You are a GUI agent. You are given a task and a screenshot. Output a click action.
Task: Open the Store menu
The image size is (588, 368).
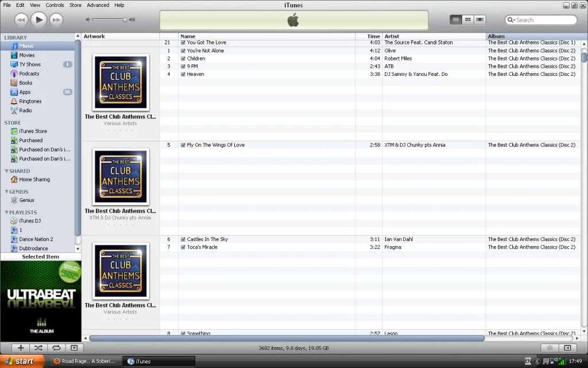point(75,5)
